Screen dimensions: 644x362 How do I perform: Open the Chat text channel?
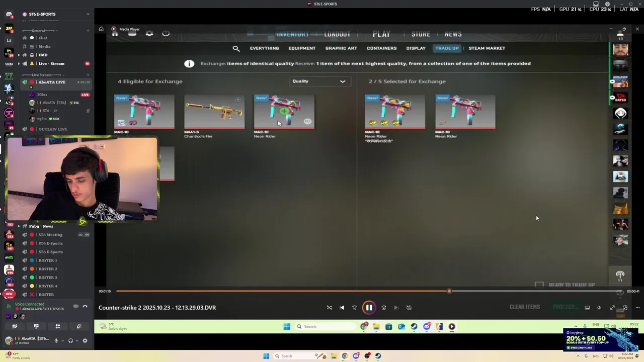point(42,38)
